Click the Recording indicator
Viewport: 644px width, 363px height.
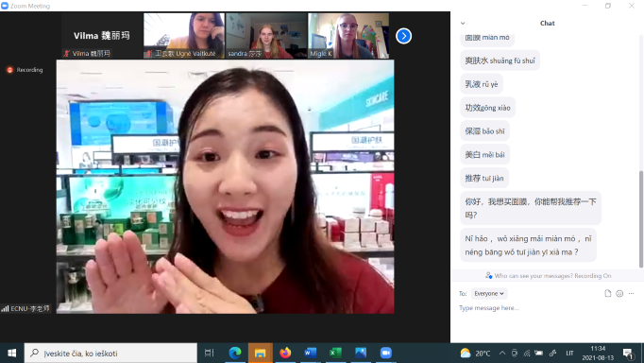(25, 70)
